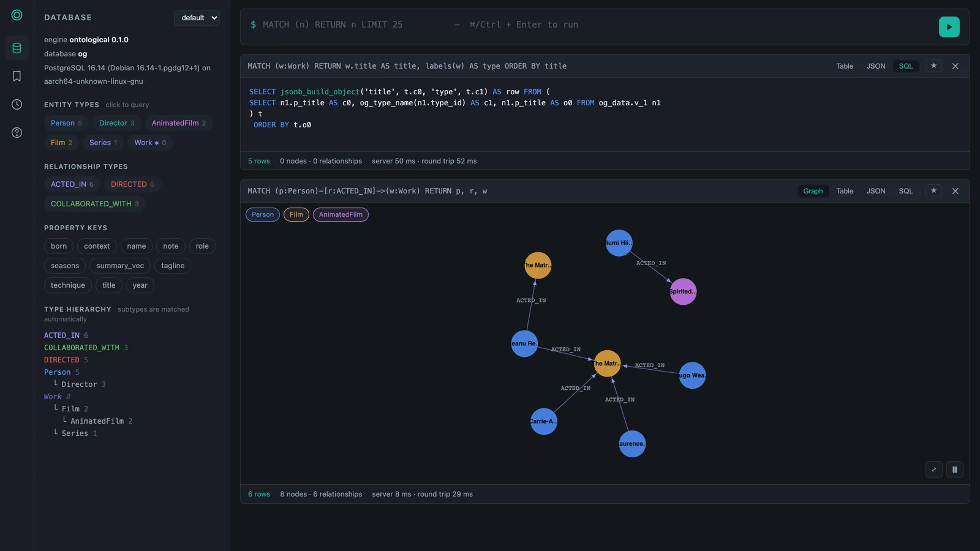The height and width of the screenshot is (551, 980).
Task: Select the role property key
Action: [202, 246]
